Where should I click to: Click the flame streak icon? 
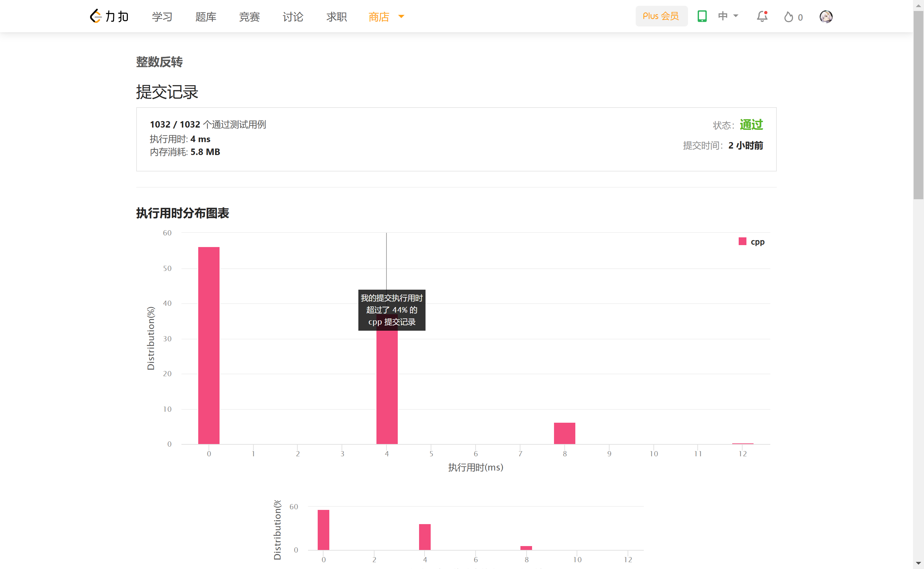[788, 17]
